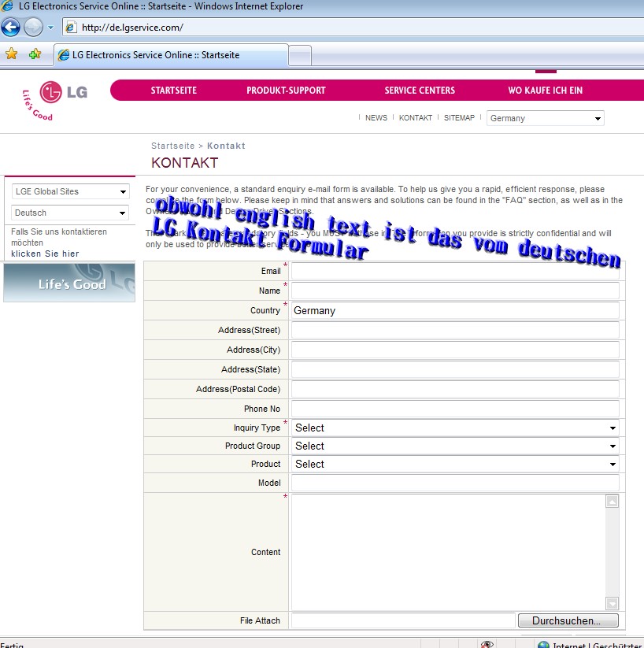Viewport: 644px width, 648px height.
Task: Expand the LGE Global Sites dropdown
Action: (x=70, y=191)
